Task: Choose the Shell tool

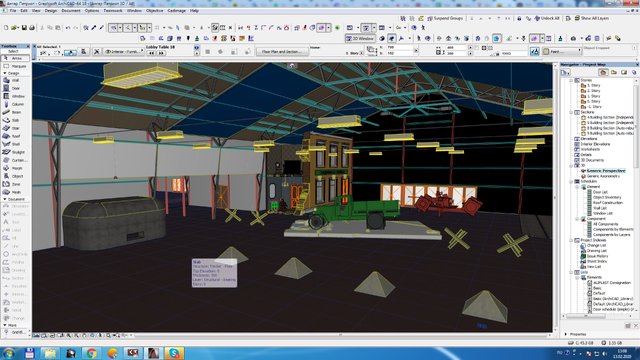Action: click(x=15, y=144)
